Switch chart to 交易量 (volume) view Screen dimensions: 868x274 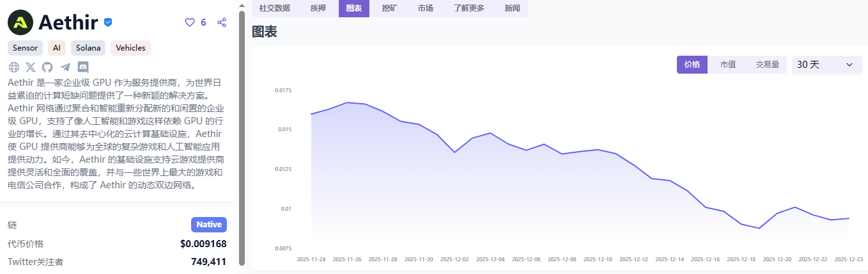coord(767,65)
